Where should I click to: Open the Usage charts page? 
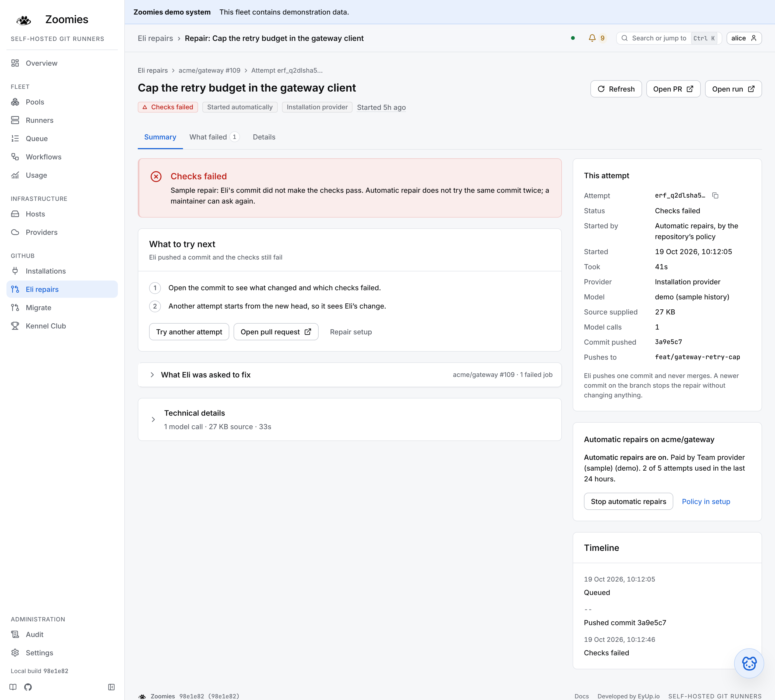(x=62, y=175)
